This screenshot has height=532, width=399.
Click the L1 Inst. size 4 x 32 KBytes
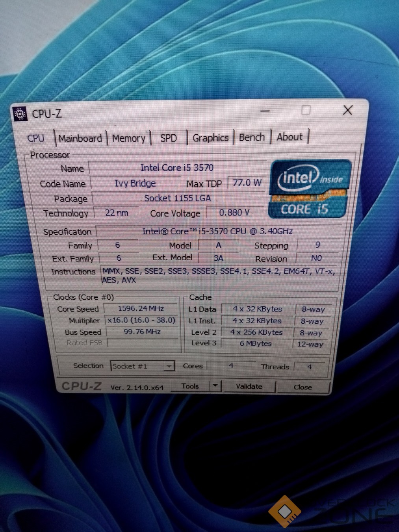click(x=257, y=321)
